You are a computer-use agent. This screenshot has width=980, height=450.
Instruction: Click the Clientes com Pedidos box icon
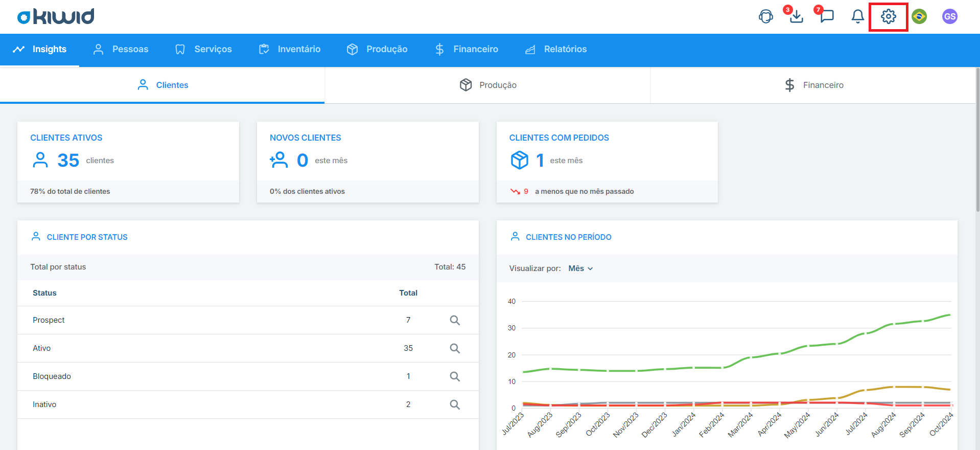pyautogui.click(x=519, y=160)
